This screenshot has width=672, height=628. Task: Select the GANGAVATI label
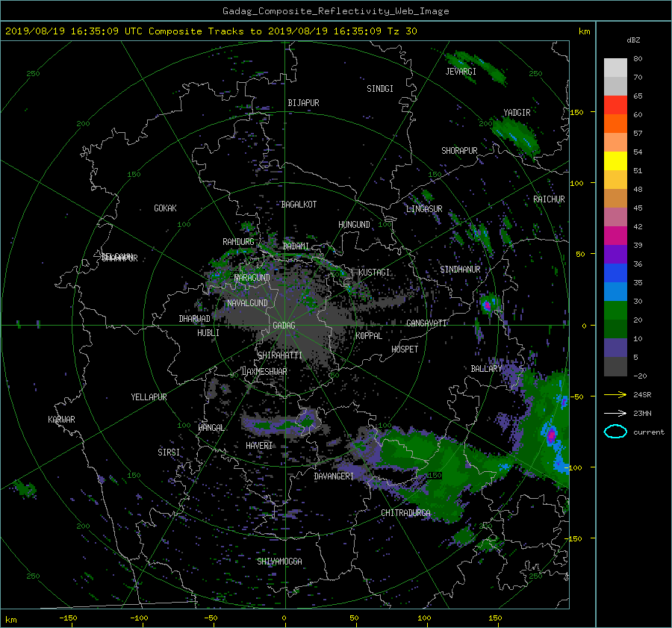coord(426,323)
